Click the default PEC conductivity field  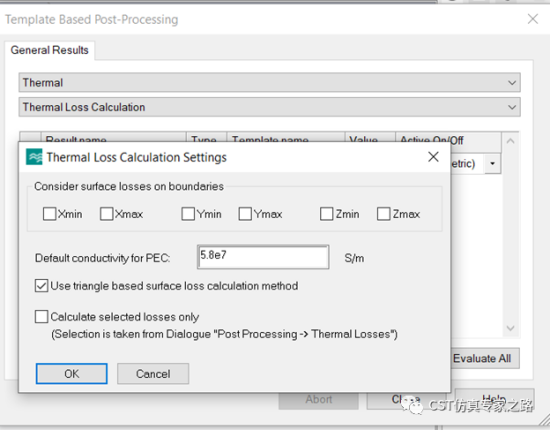[263, 257]
